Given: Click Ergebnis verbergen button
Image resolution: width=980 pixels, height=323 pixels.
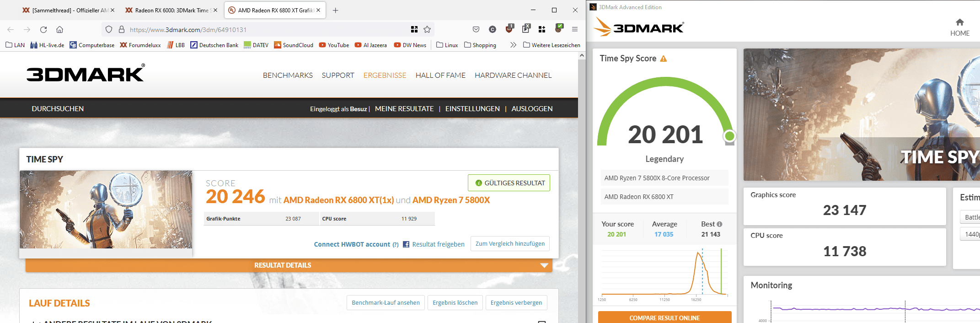Looking at the screenshot, I should (516, 302).
